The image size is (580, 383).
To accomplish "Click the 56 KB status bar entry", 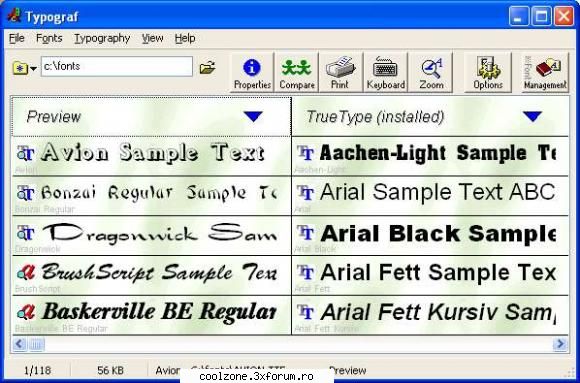I will tap(110, 370).
